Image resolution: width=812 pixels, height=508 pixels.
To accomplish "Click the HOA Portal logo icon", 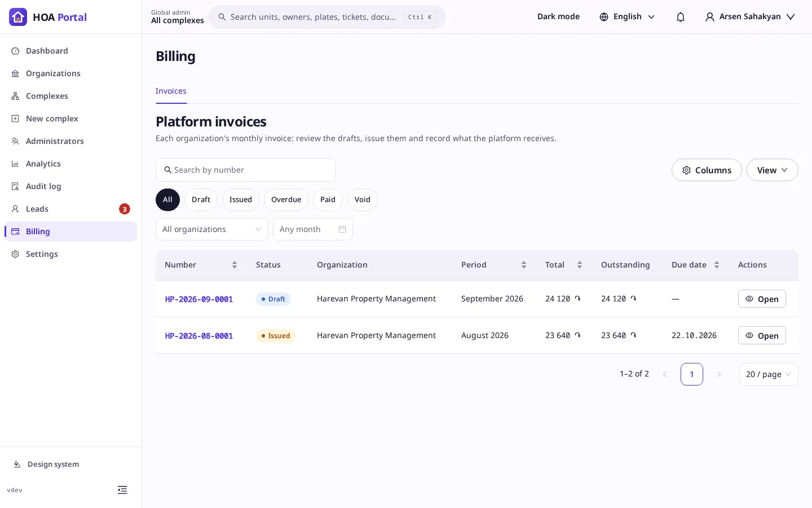I will click(x=18, y=17).
